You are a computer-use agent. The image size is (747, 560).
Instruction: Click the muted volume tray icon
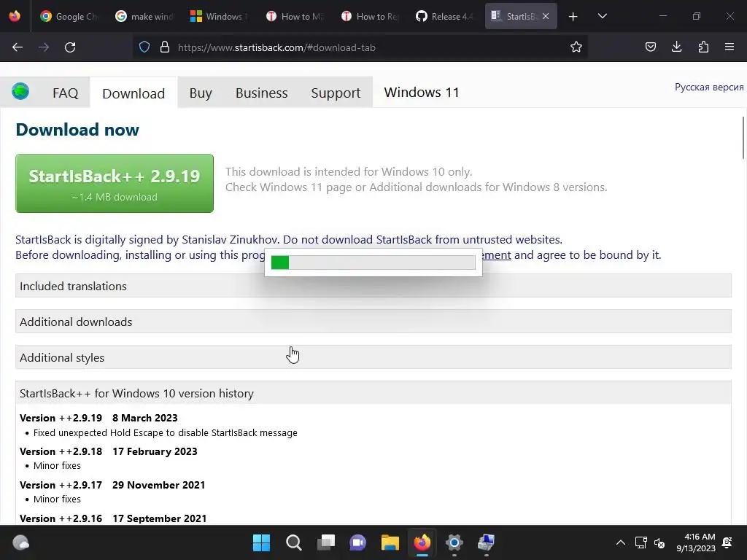point(659,542)
